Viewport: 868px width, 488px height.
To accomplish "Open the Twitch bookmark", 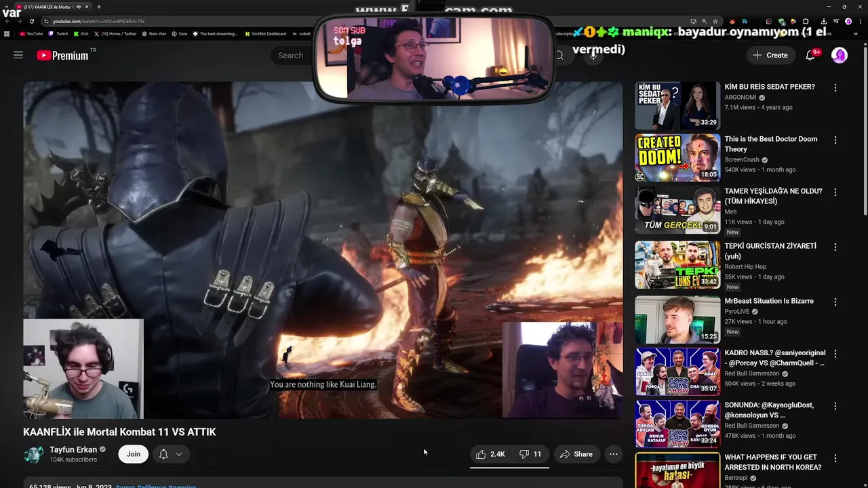I will point(58,34).
